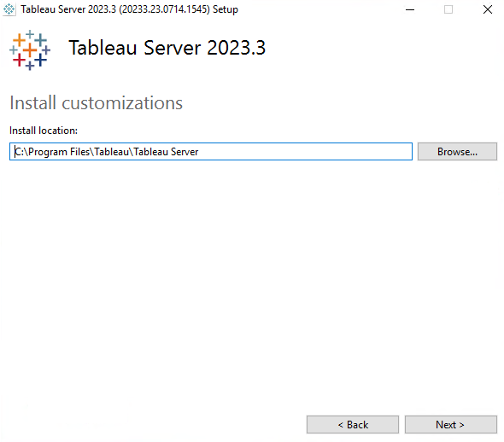Open the Browse... folder chooser
Viewport: 504px width, 442px height.
(x=457, y=152)
